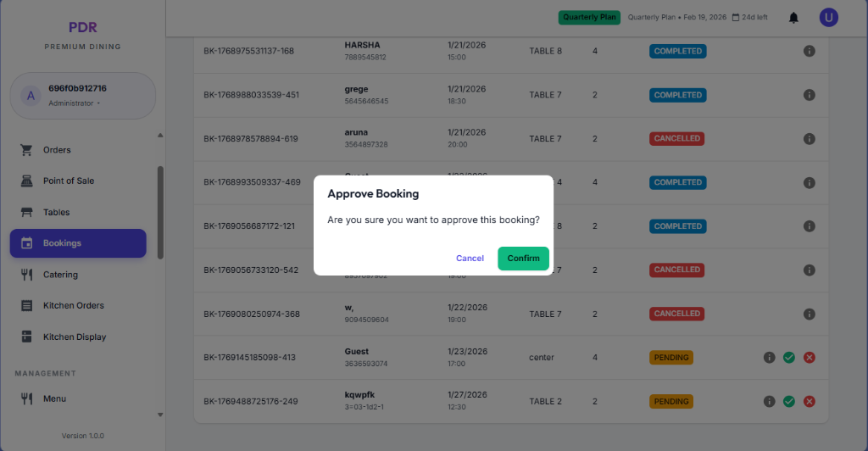
Task: Click the Kitchen Display icon
Action: 26,337
